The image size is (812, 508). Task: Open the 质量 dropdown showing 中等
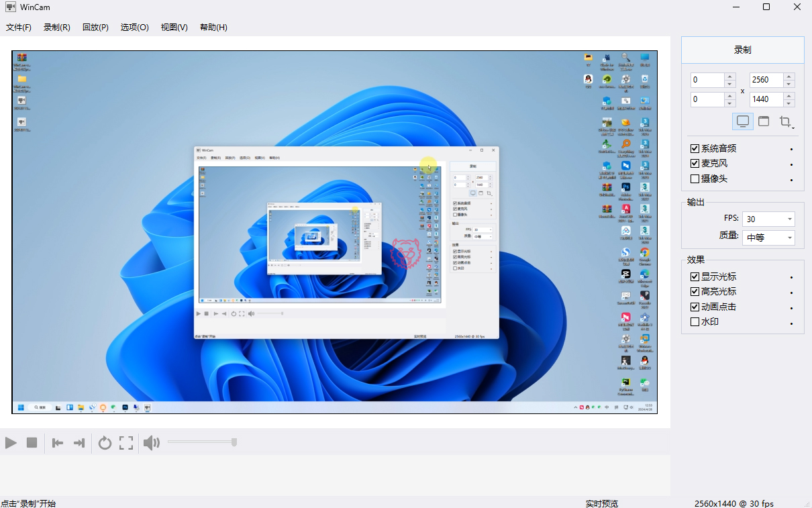768,238
